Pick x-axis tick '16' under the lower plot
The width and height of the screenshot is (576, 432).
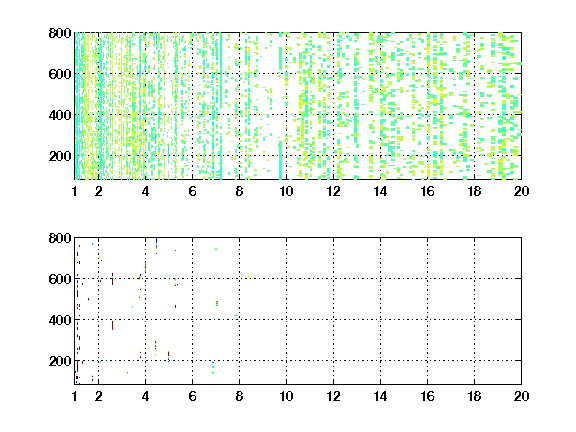[427, 396]
